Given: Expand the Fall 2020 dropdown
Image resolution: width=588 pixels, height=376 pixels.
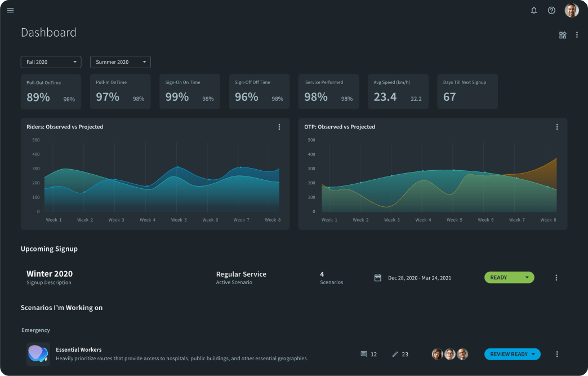Looking at the screenshot, I should (x=51, y=62).
